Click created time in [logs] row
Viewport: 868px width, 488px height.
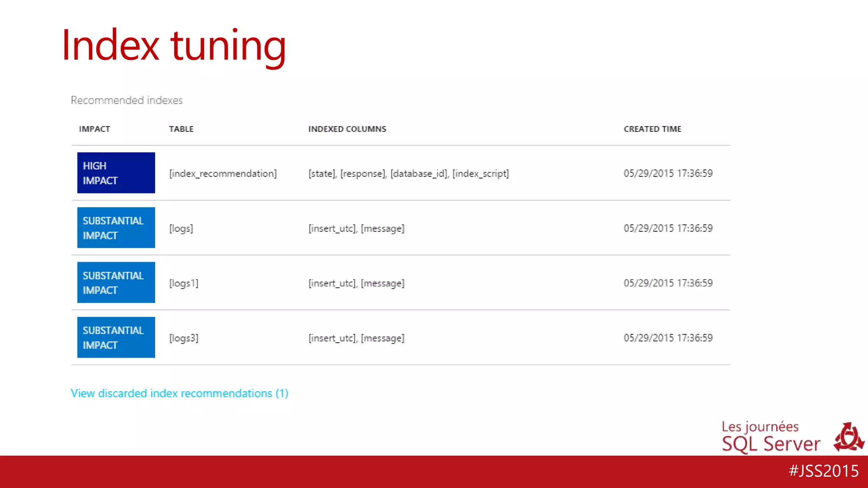(668, 228)
